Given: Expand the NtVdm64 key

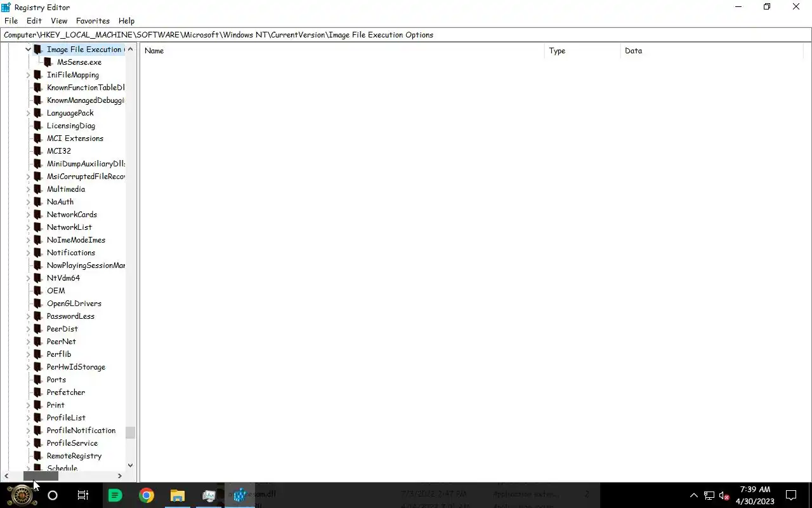Looking at the screenshot, I should pyautogui.click(x=28, y=278).
